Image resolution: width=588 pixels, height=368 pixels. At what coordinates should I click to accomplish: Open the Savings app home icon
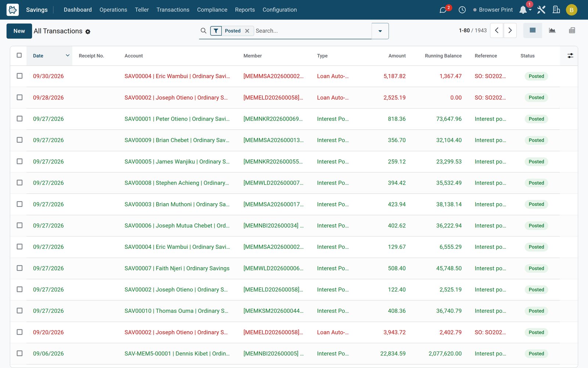(12, 10)
